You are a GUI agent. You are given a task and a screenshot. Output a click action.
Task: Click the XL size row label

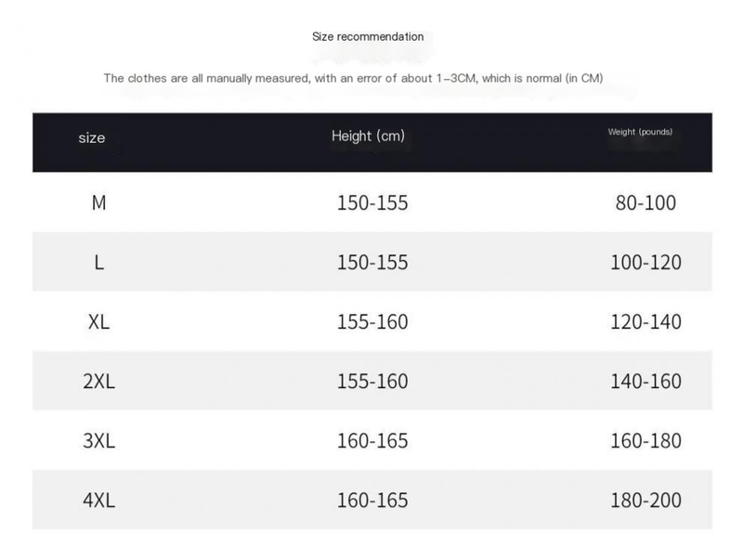98,322
